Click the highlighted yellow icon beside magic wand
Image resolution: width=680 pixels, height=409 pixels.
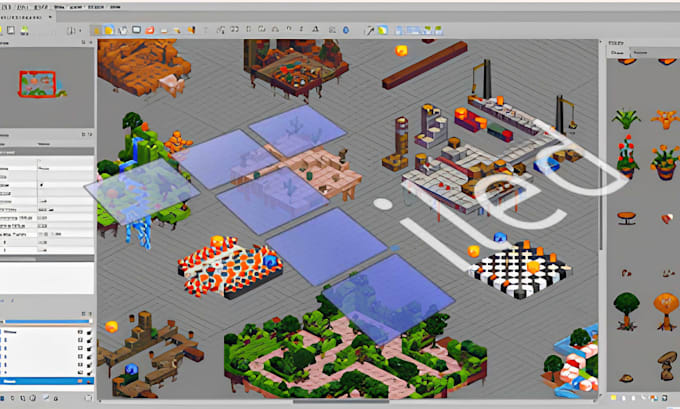[x=382, y=30]
